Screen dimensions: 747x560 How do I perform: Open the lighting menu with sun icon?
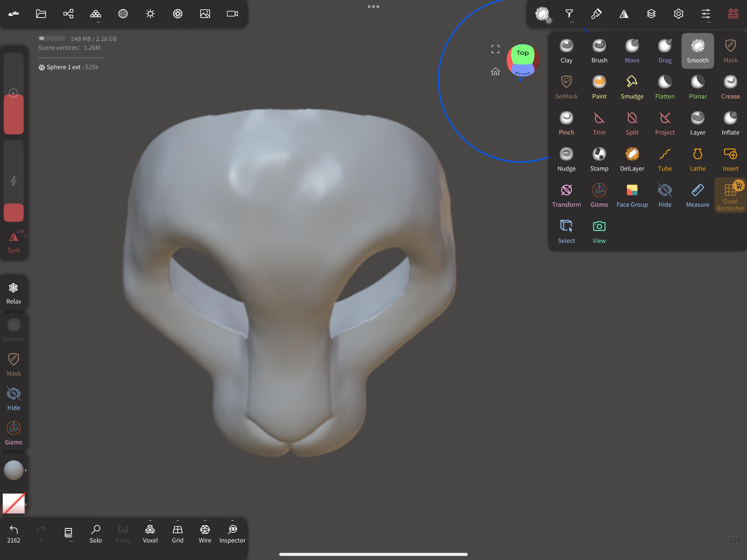[x=150, y=13]
